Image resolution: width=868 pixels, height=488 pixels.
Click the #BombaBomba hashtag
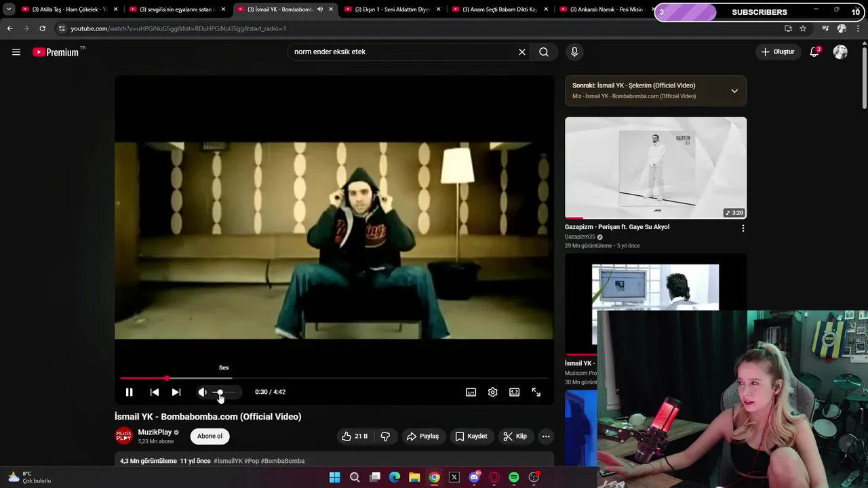[283, 461]
